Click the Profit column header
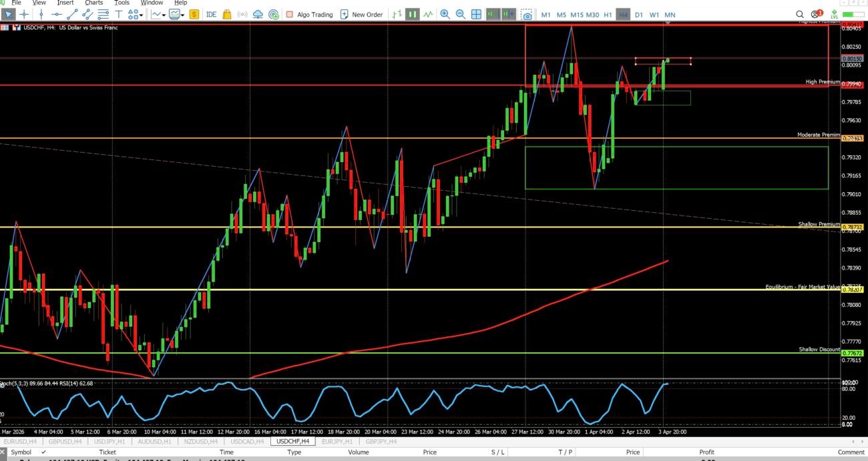 [706, 452]
